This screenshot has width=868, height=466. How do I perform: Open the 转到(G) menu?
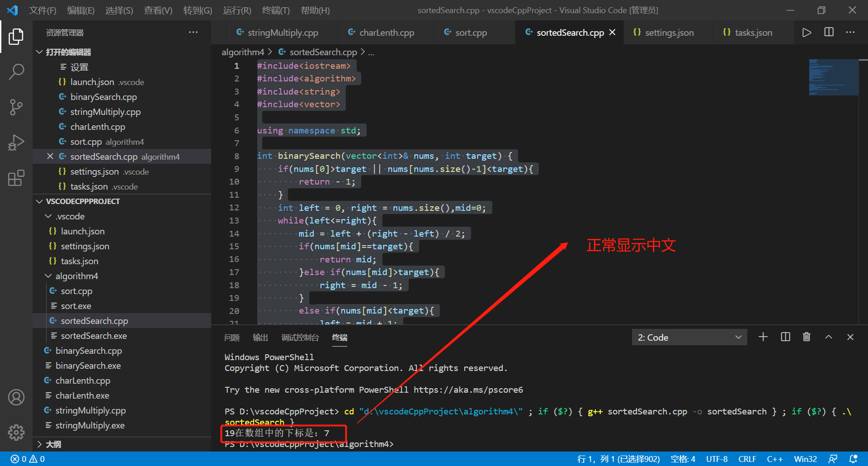[198, 10]
